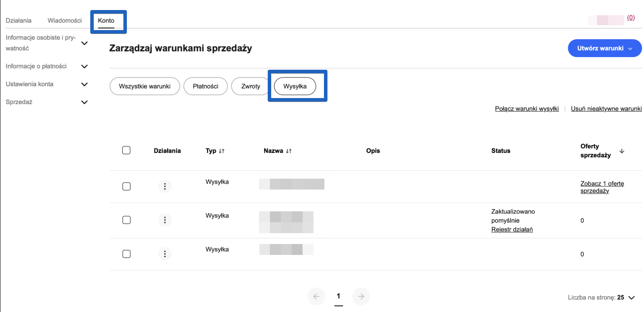Click Usuń nieaktywne warunki link
Viewport: 644px width, 312px height.
(606, 109)
